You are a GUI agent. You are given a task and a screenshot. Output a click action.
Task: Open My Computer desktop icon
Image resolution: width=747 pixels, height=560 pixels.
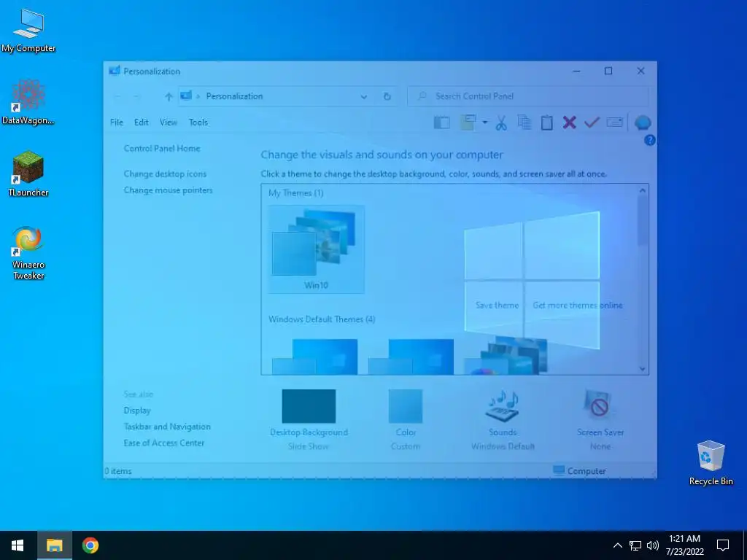click(x=28, y=31)
